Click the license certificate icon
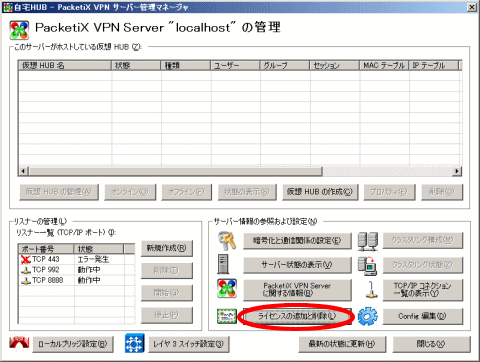 tap(227, 316)
